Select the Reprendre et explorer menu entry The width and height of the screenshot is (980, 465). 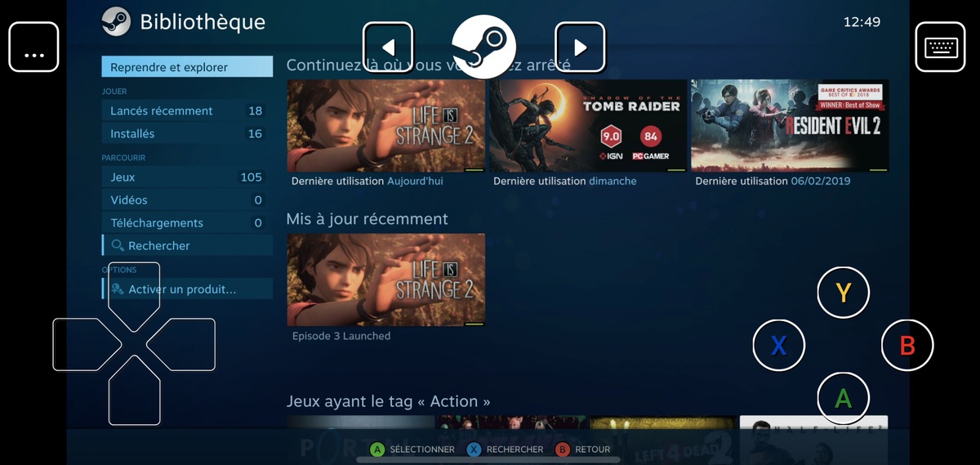point(187,67)
